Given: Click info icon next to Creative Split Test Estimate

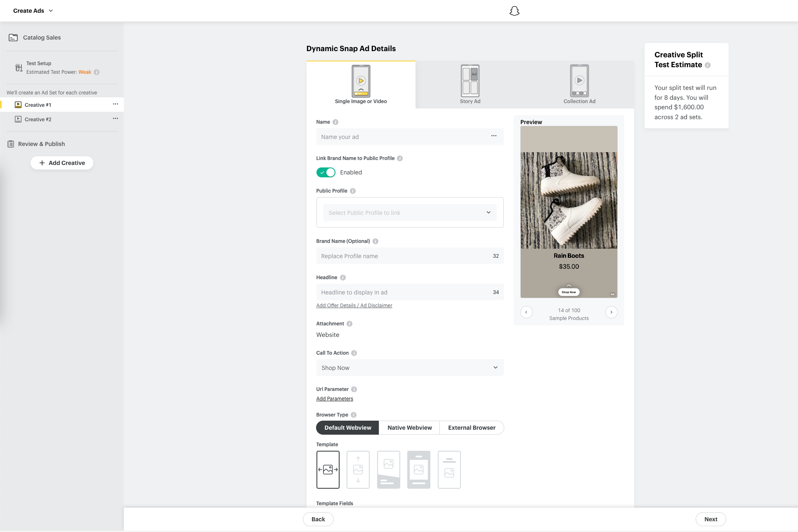Looking at the screenshot, I should (x=708, y=65).
